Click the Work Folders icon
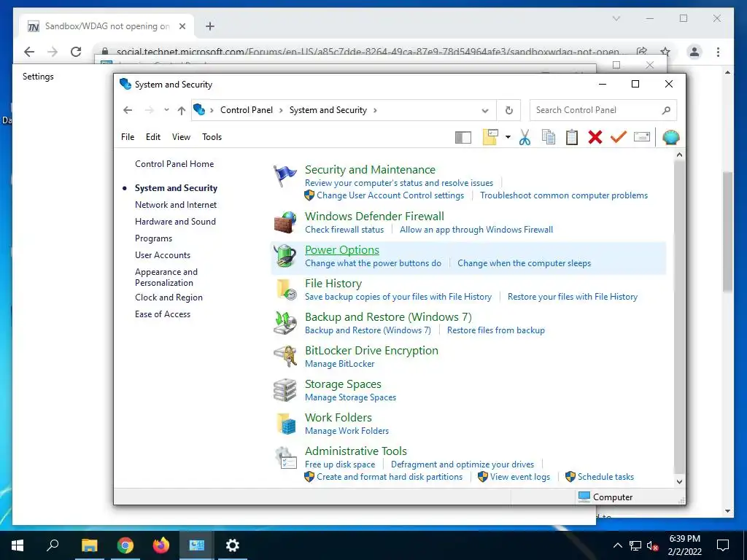 tap(286, 424)
